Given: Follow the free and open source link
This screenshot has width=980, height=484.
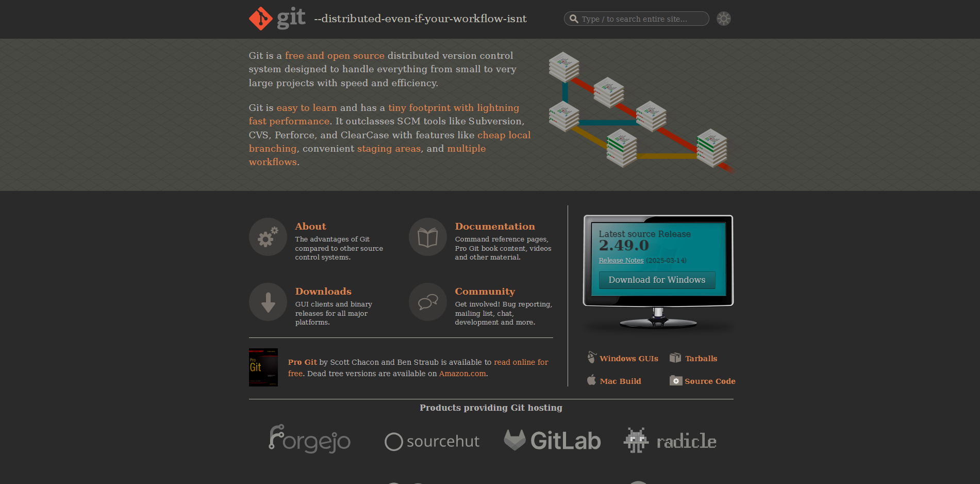Looking at the screenshot, I should pos(335,56).
